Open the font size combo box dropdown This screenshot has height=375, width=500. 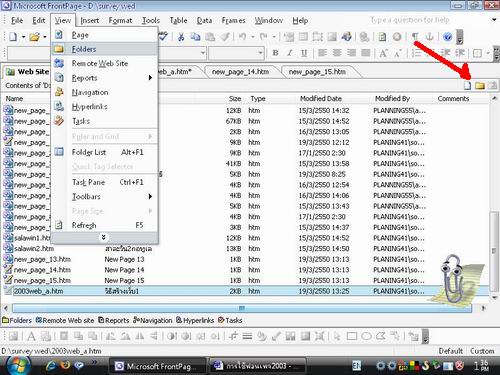[260, 53]
